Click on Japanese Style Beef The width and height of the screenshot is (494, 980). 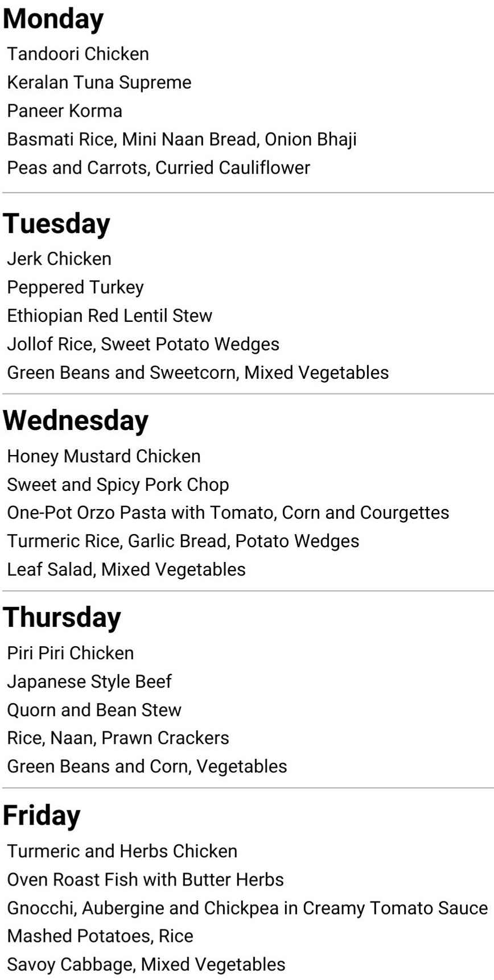pos(89,681)
